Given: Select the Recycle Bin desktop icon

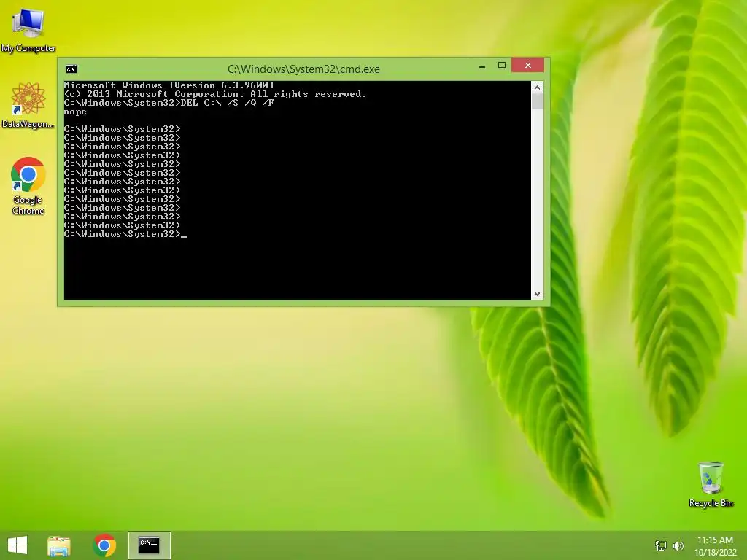Looking at the screenshot, I should 711,484.
